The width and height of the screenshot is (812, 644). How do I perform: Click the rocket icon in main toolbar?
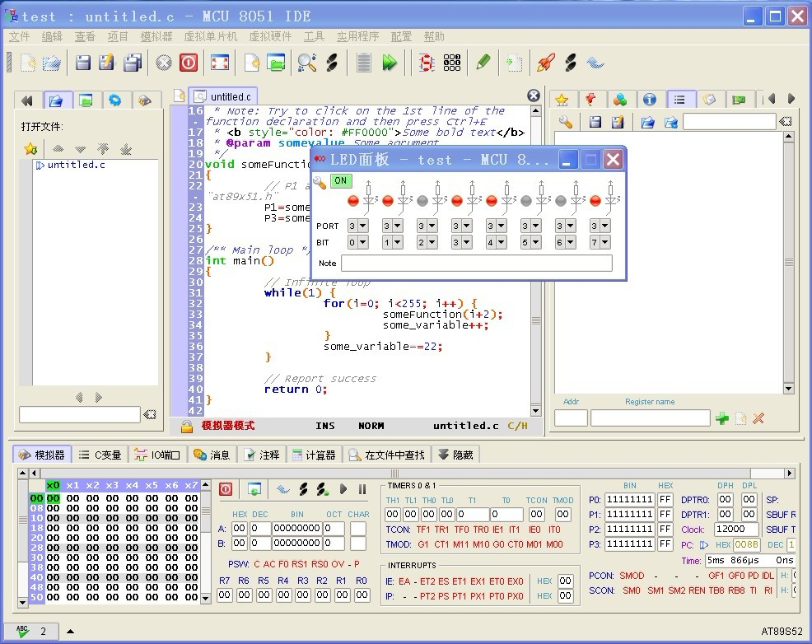[x=546, y=63]
